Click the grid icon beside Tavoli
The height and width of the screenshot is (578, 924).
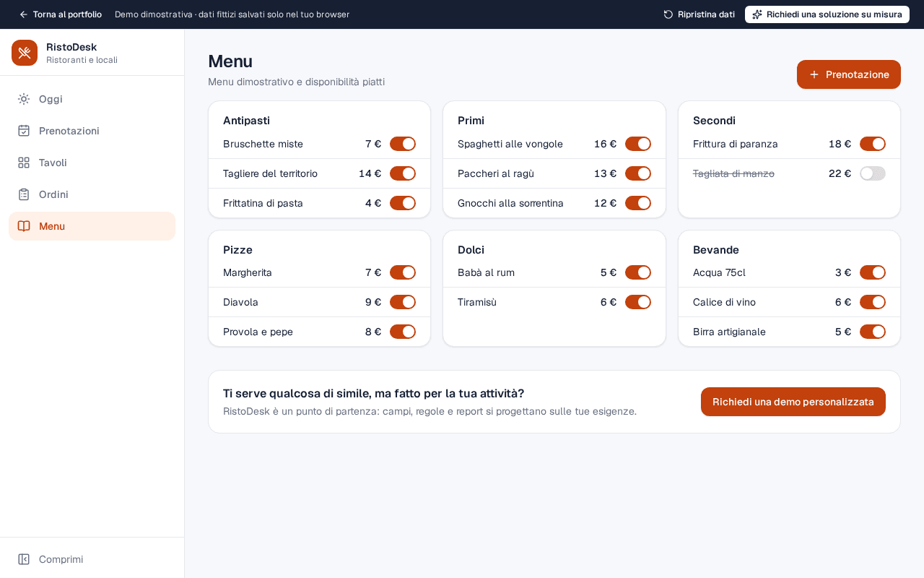click(x=24, y=163)
